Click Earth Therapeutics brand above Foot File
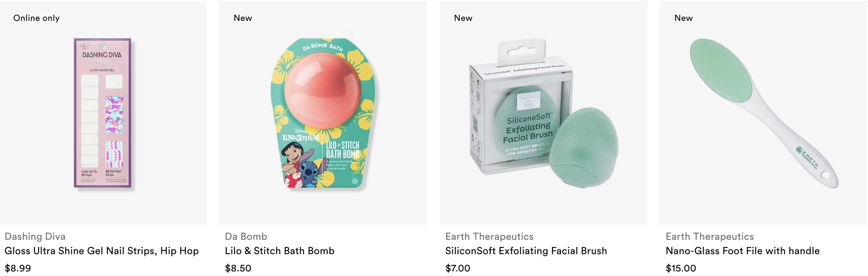This screenshot has height=276, width=868. 710,236
